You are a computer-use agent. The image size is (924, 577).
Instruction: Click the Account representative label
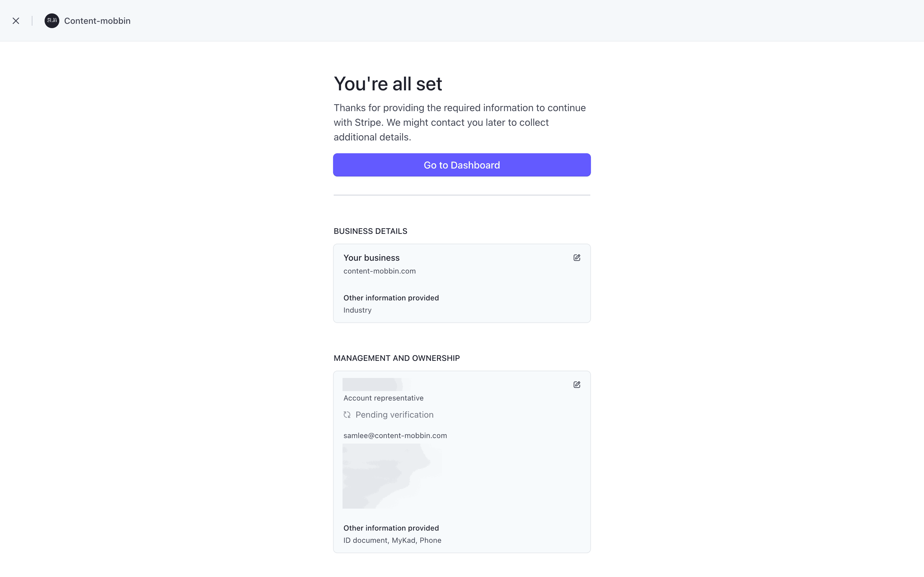383,398
